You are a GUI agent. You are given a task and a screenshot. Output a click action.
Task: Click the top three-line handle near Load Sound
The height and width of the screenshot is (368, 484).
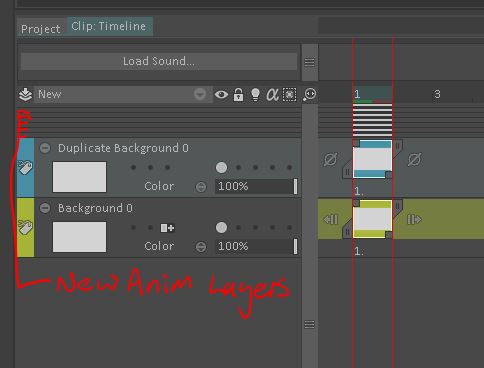point(309,62)
